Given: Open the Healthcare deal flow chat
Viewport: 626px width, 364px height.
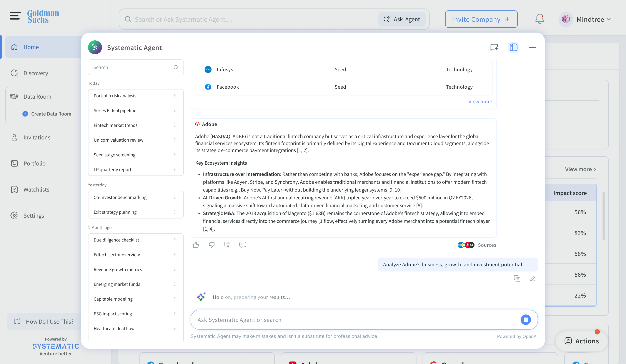Looking at the screenshot, I should click(x=114, y=329).
